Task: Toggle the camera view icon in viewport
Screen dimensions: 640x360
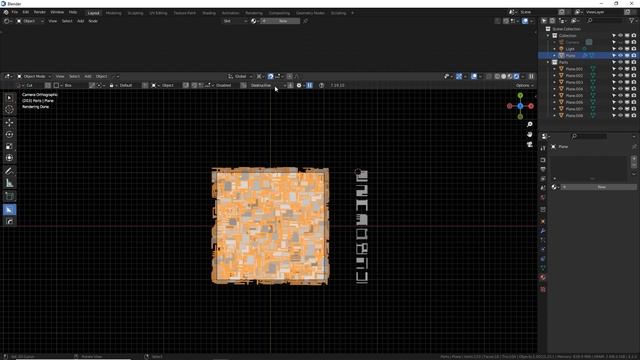Action: (x=529, y=144)
